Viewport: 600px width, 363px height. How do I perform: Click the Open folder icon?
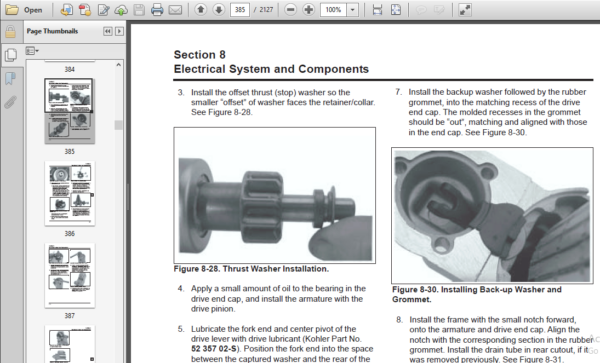11,10
